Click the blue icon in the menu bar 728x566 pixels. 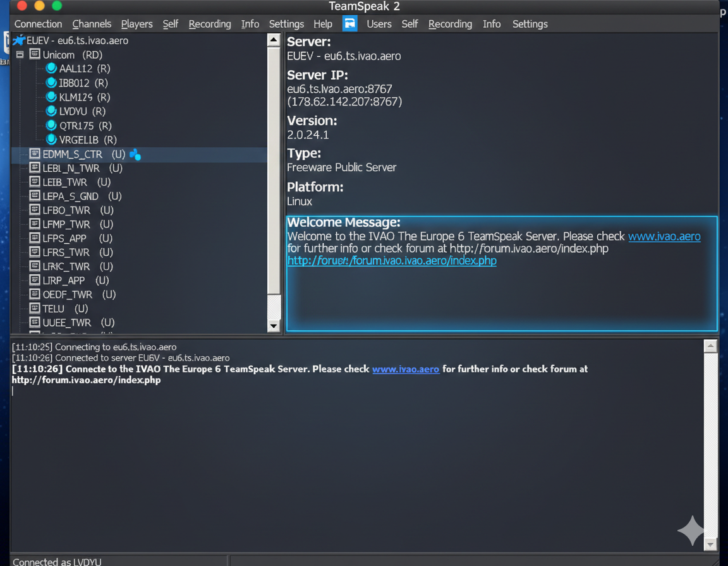349,23
